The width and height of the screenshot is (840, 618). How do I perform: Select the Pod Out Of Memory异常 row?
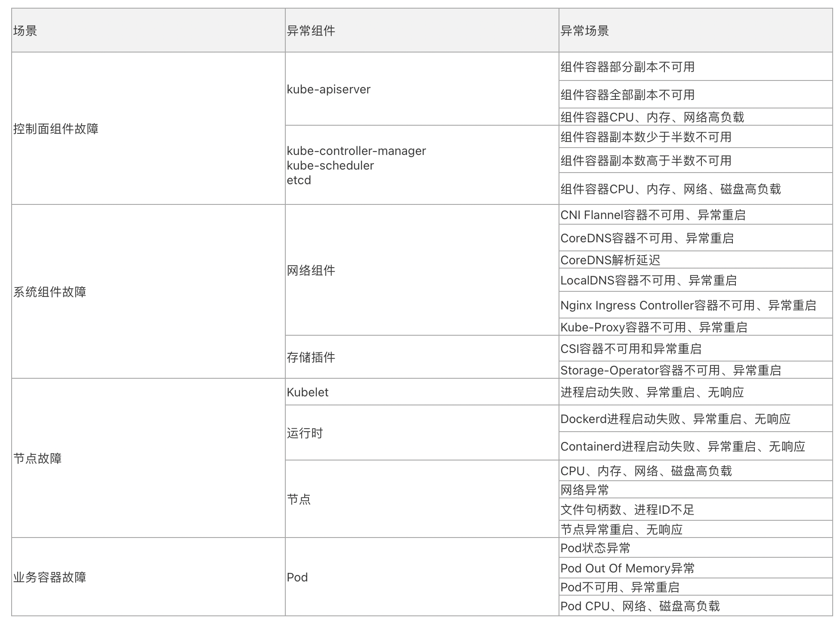627,569
